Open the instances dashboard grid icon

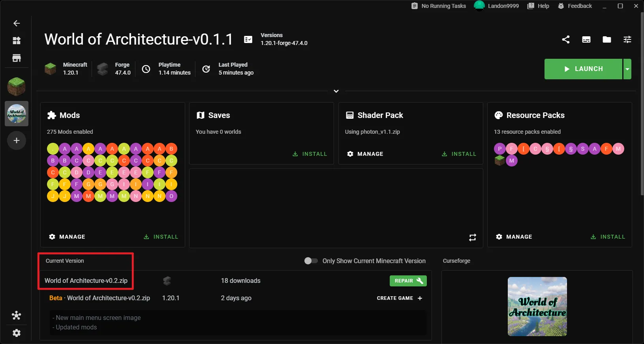coord(17,41)
